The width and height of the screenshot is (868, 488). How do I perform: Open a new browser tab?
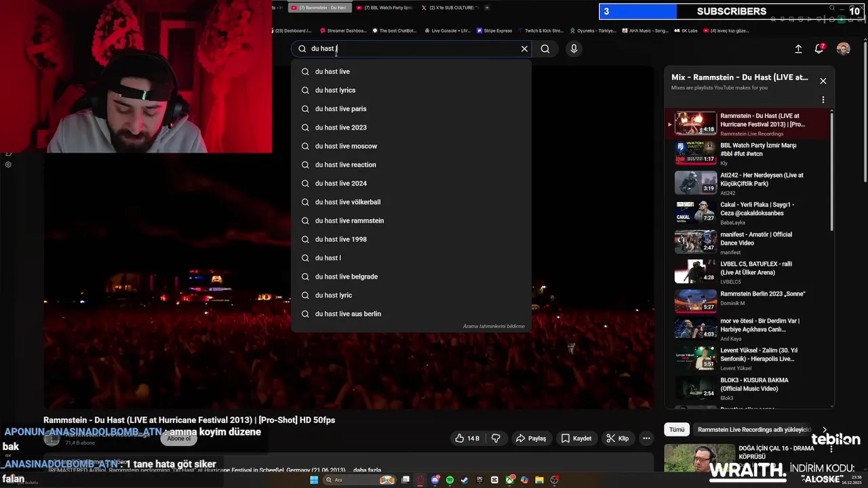coord(487,7)
